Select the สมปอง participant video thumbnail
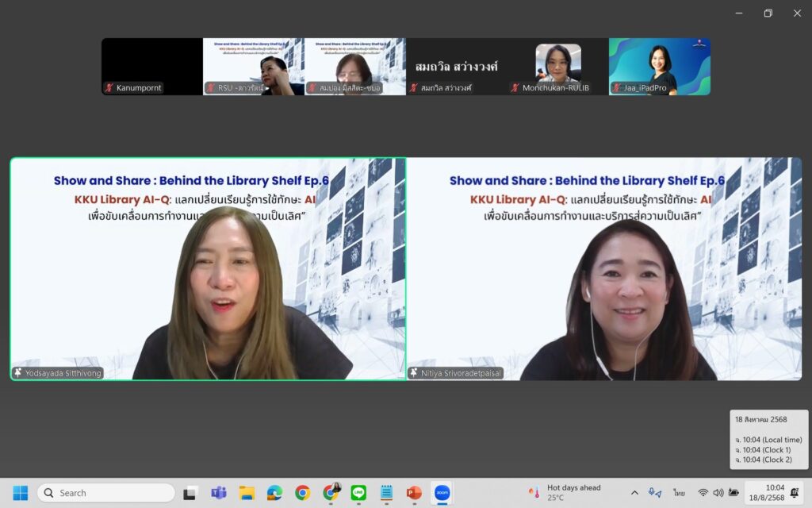Image resolution: width=812 pixels, height=508 pixels. point(355,67)
